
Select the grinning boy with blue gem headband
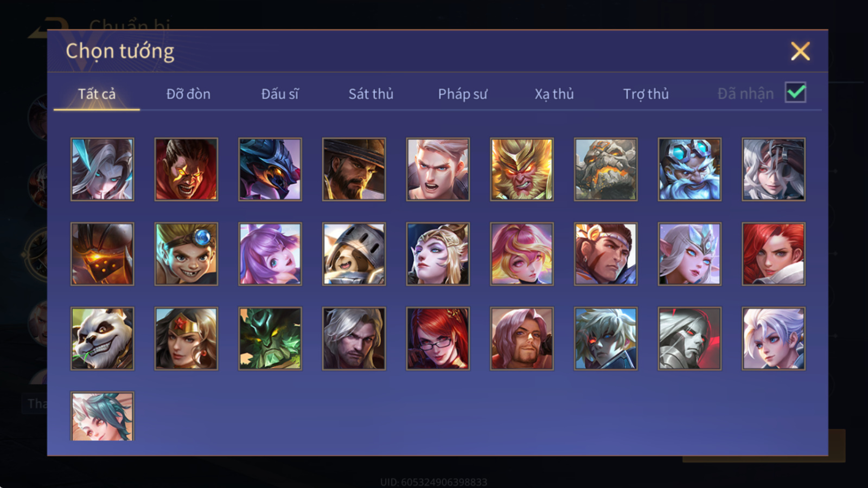pos(186,254)
